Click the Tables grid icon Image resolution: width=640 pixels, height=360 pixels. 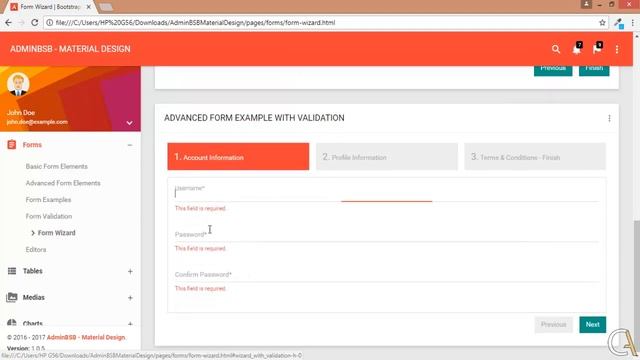tap(12, 271)
